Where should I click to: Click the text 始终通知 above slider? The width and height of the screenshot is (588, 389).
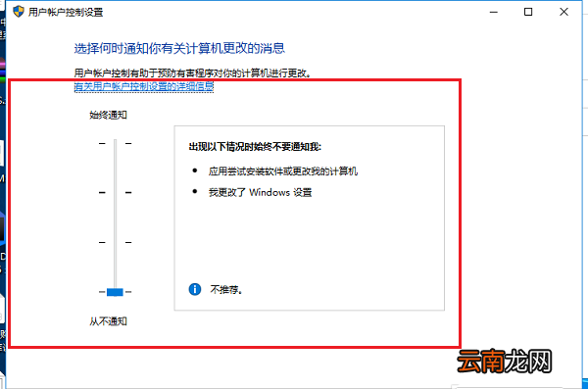click(108, 115)
